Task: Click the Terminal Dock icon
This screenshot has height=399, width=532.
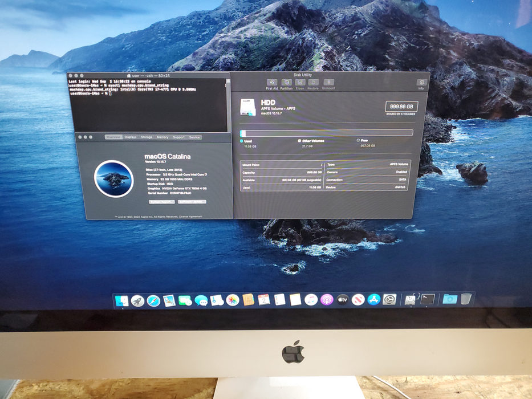Action: (x=427, y=299)
